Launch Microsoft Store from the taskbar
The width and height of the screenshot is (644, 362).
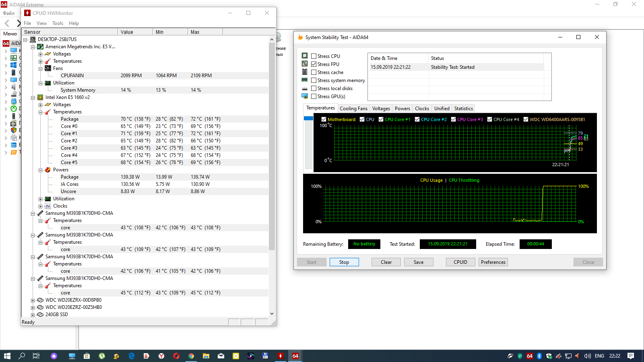point(87,356)
